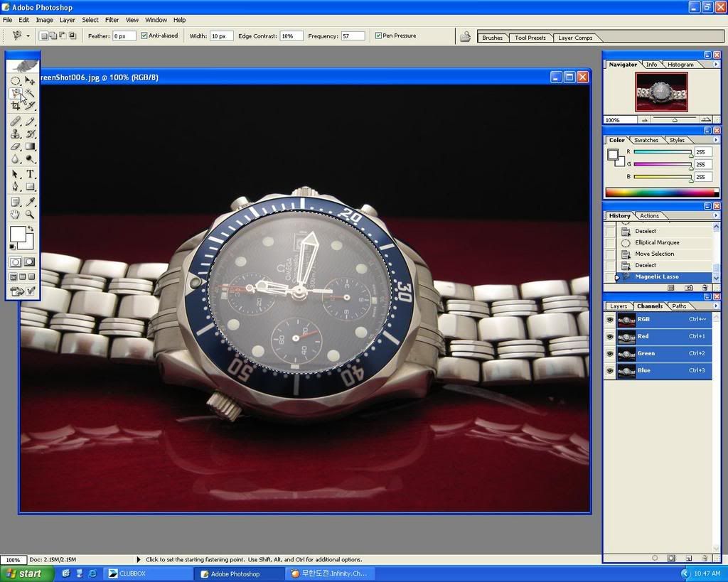The image size is (728, 582).
Task: Choose the Eyedropper tool
Action: pos(30,202)
